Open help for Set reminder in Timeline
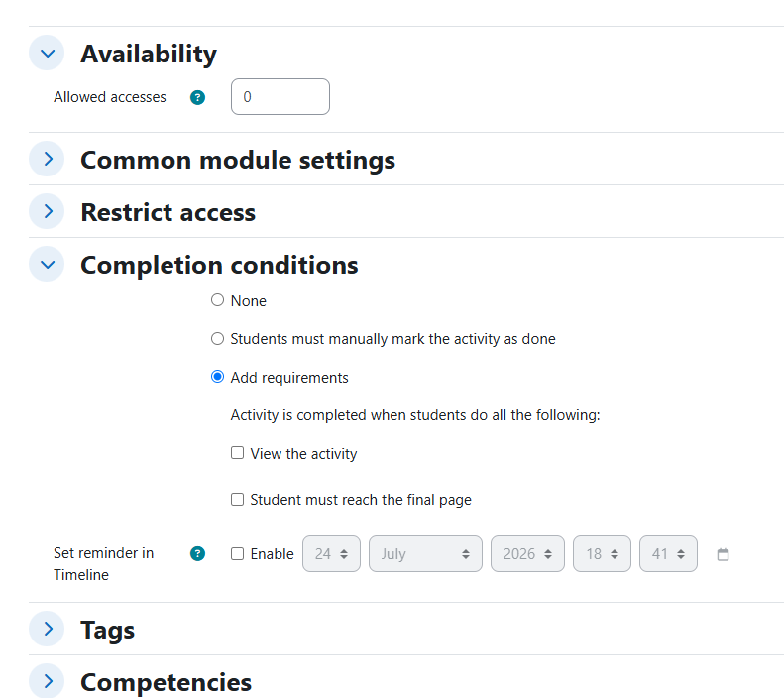784x698 pixels. point(197,554)
